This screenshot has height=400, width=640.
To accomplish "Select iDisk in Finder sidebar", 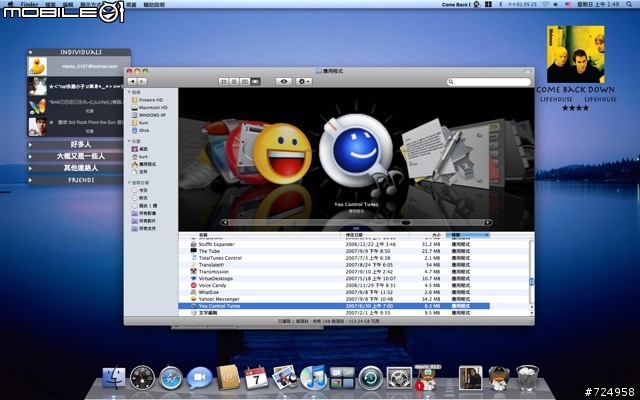I will [140, 130].
